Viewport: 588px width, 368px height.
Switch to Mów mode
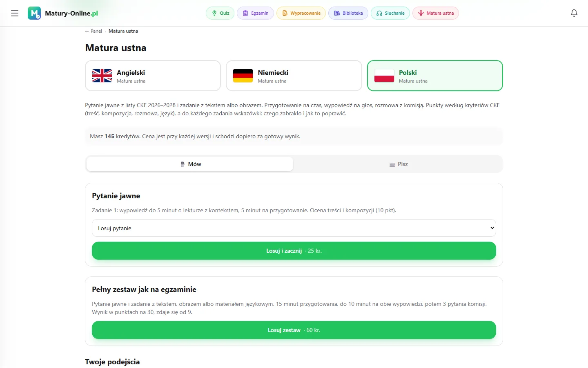coord(190,164)
